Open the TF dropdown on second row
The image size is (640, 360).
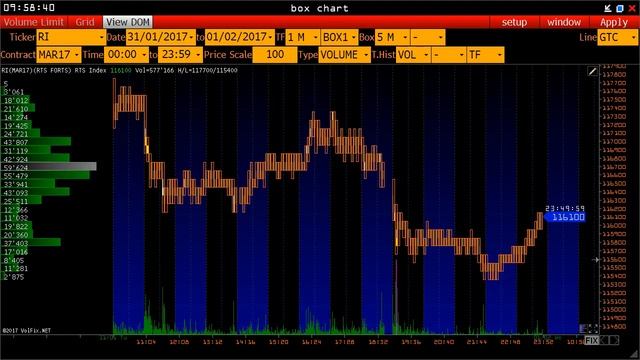[x=485, y=55]
